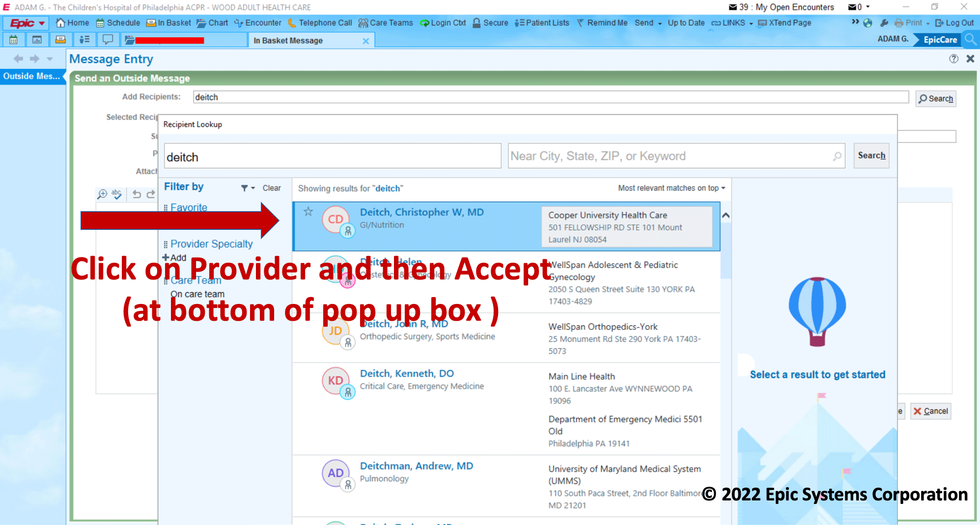Cancel the outside message

point(930,411)
